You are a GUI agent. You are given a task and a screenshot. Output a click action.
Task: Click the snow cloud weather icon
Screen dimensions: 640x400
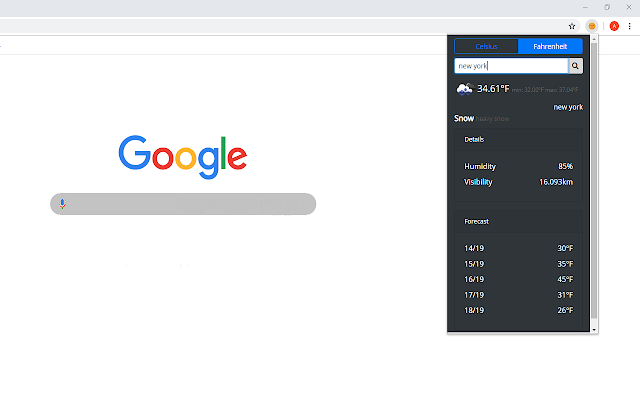(x=464, y=89)
